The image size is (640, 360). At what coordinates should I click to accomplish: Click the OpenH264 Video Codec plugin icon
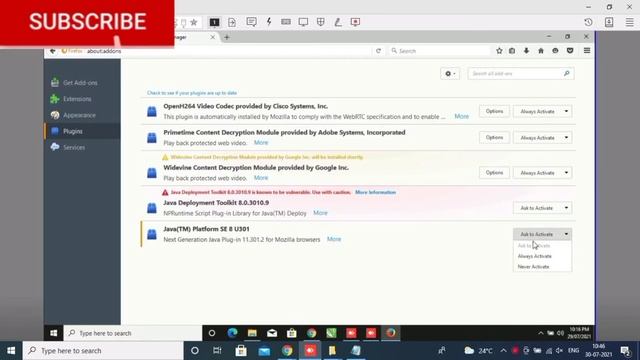(152, 111)
